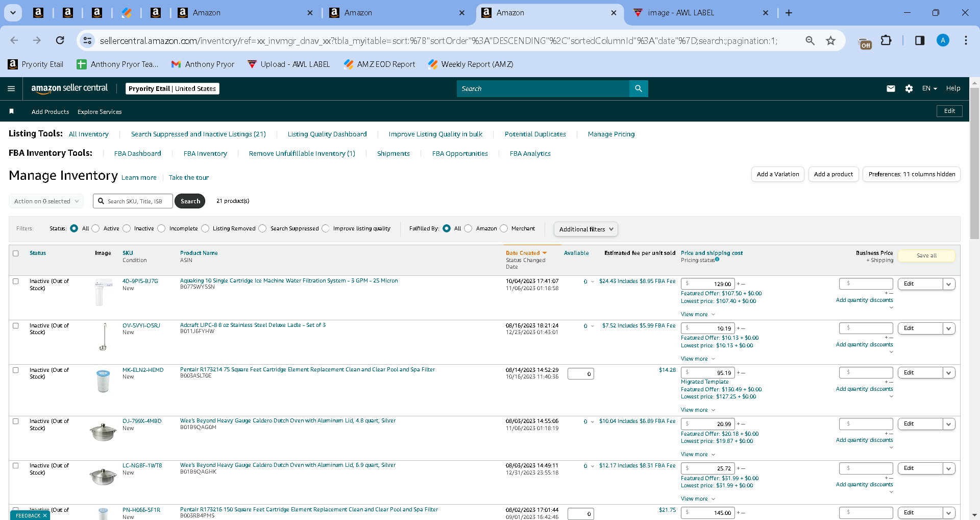Open Edit dropdown arrow for Adcraft Ladle row
This screenshot has height=520, width=980.
(948, 328)
